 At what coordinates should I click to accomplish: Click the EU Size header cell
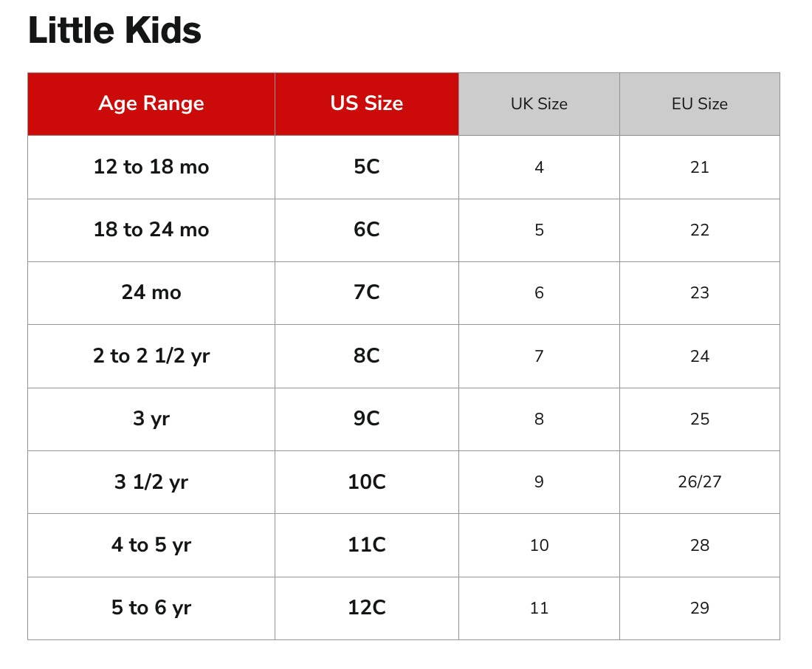coord(699,104)
